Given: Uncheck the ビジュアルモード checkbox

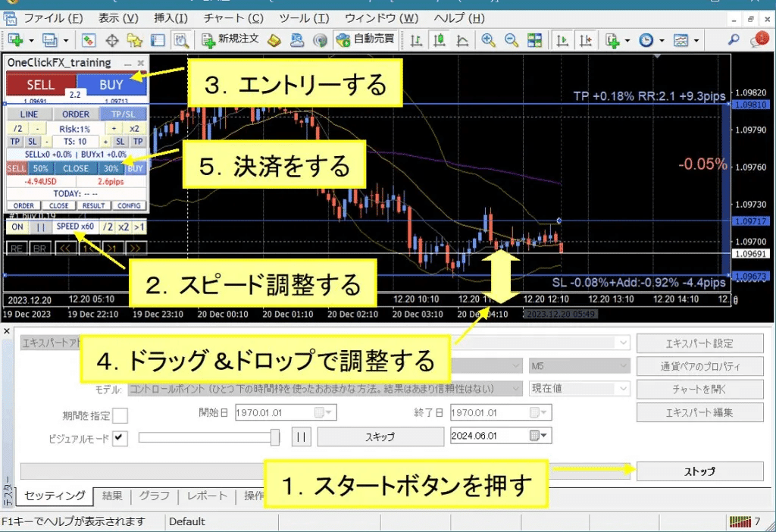Looking at the screenshot, I should click(x=120, y=438).
